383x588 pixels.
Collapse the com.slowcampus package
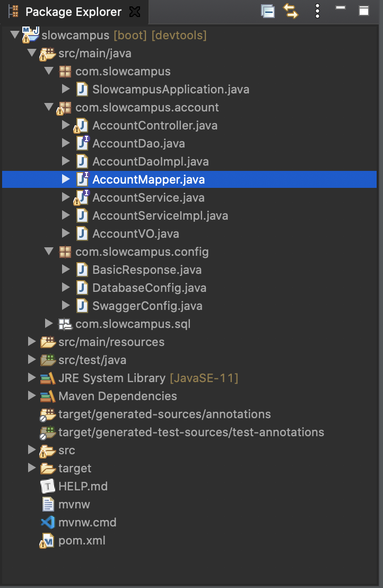(x=49, y=71)
